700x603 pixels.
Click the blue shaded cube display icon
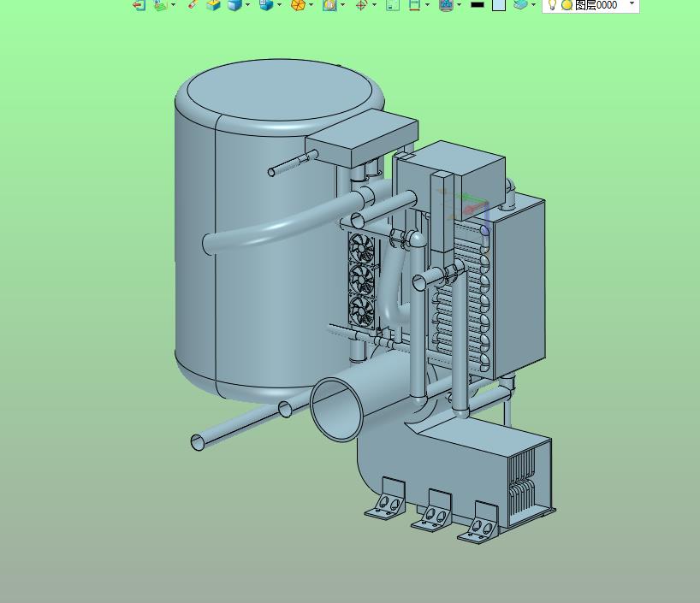234,4
